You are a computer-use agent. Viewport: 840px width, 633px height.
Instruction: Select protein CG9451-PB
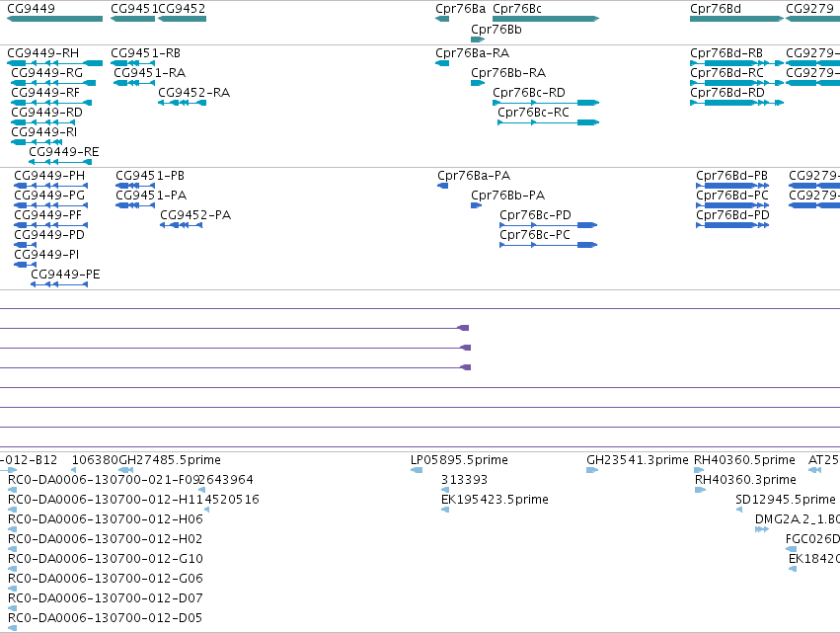point(150,176)
